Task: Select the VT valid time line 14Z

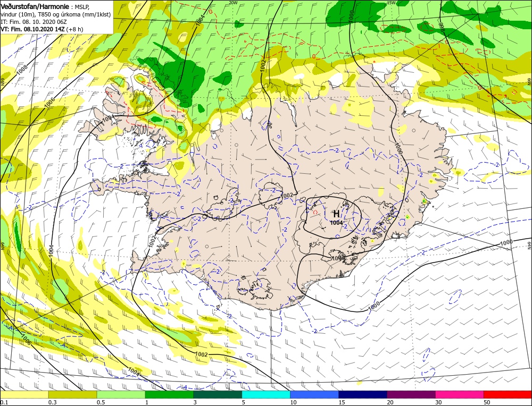Action: tap(41, 29)
